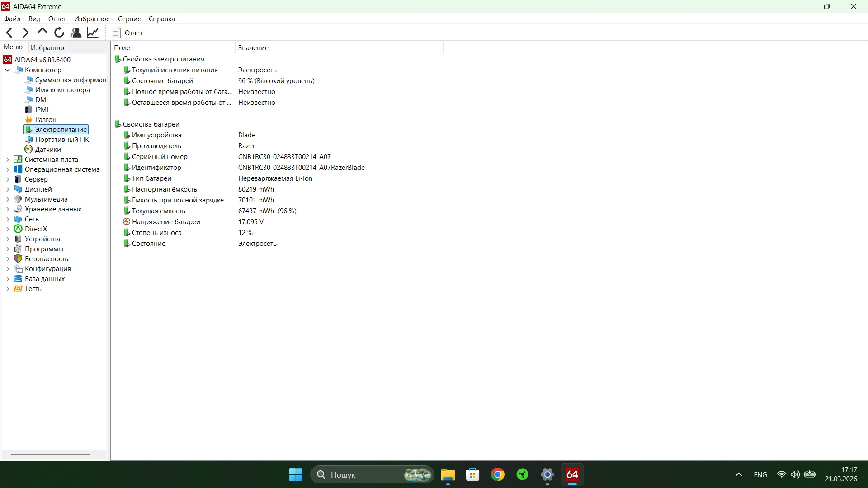Select Портативный ПК in the tree
Screen dimensions: 868x488
[x=62, y=140]
